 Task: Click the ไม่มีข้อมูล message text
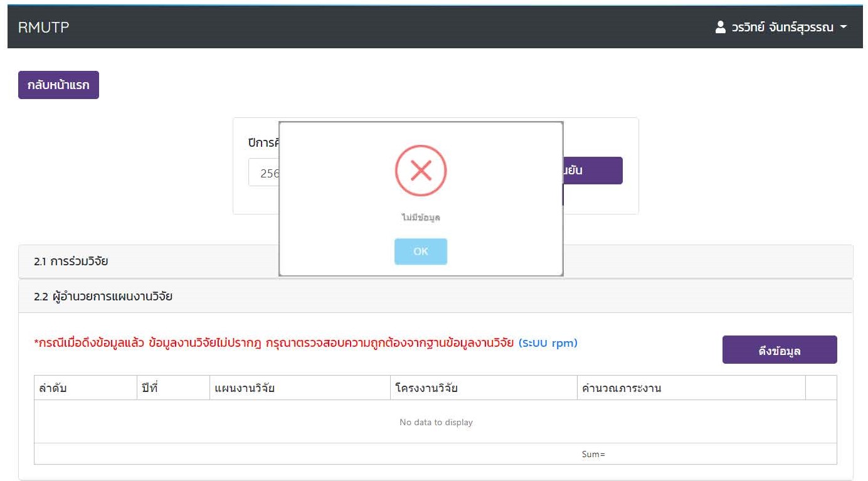pos(420,218)
